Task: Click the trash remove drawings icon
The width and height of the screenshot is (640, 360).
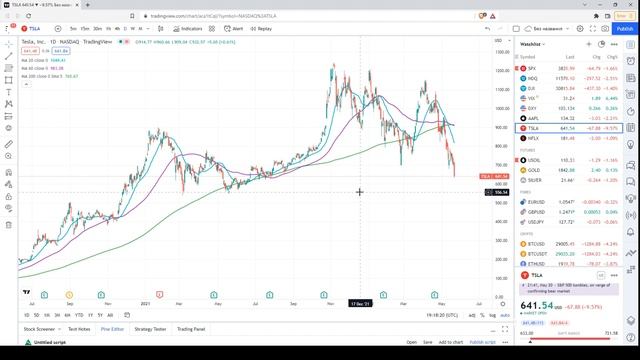Action: [9, 225]
